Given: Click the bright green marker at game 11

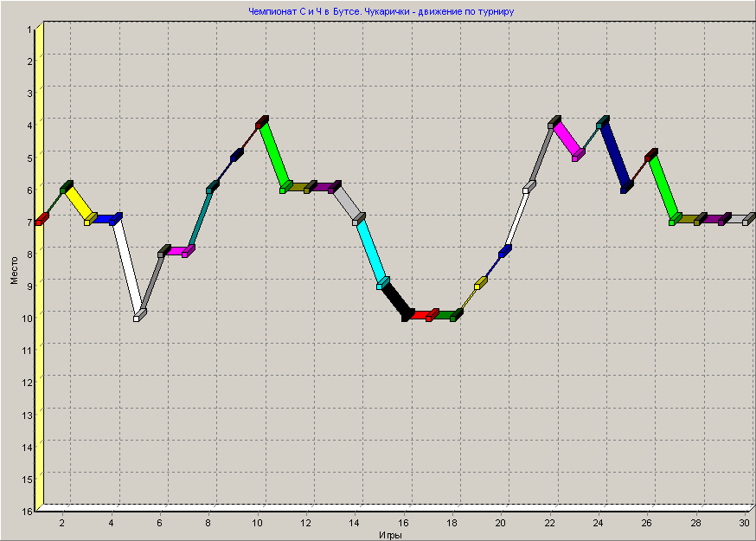Looking at the screenshot, I should [x=286, y=187].
